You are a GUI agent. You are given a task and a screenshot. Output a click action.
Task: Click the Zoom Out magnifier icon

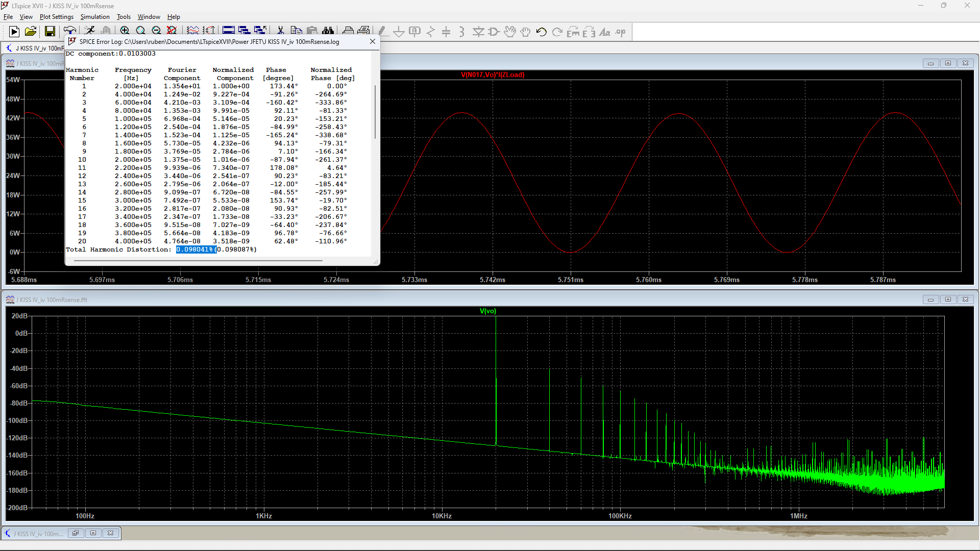click(x=156, y=30)
